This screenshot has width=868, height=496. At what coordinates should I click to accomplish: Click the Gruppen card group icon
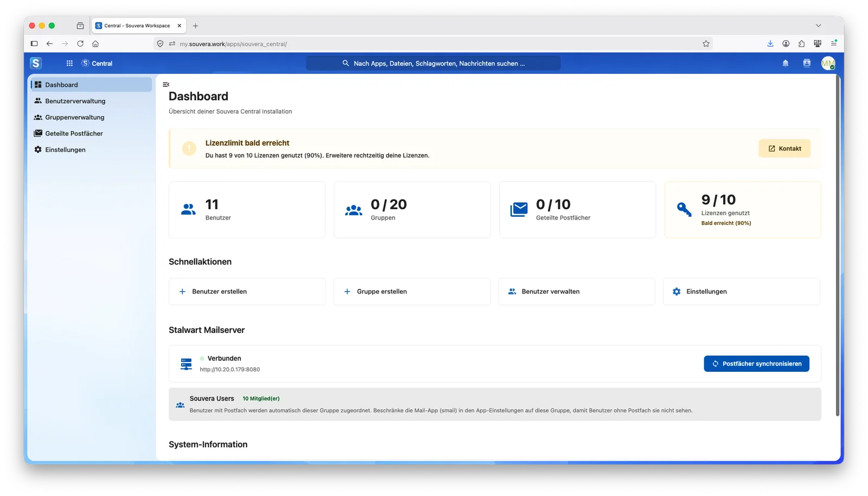coord(354,210)
